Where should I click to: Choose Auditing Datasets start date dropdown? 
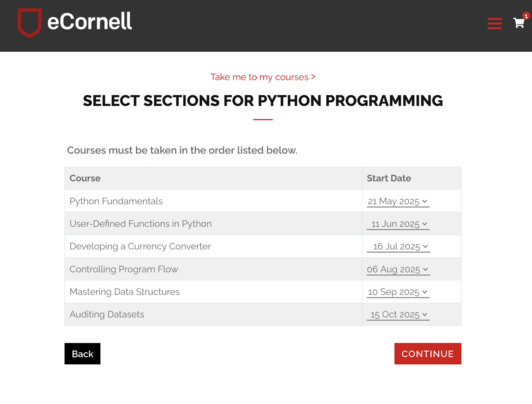(x=398, y=315)
